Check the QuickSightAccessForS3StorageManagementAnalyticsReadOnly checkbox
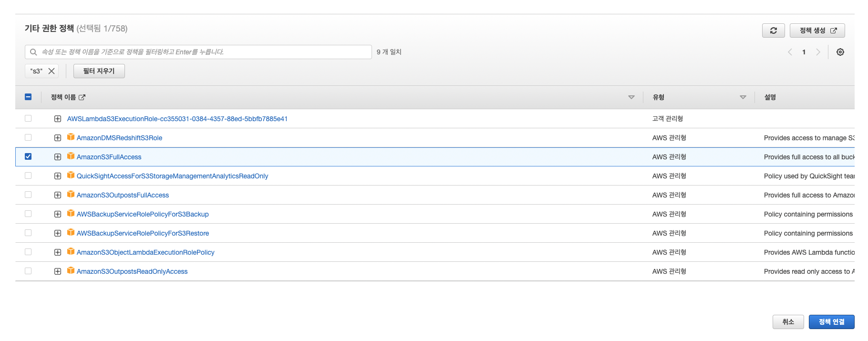 [x=28, y=176]
